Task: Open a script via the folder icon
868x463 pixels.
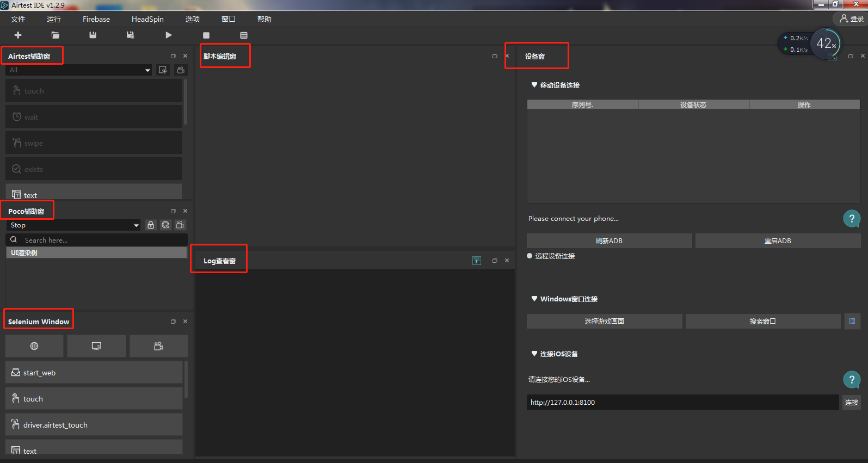Action: pyautogui.click(x=55, y=35)
